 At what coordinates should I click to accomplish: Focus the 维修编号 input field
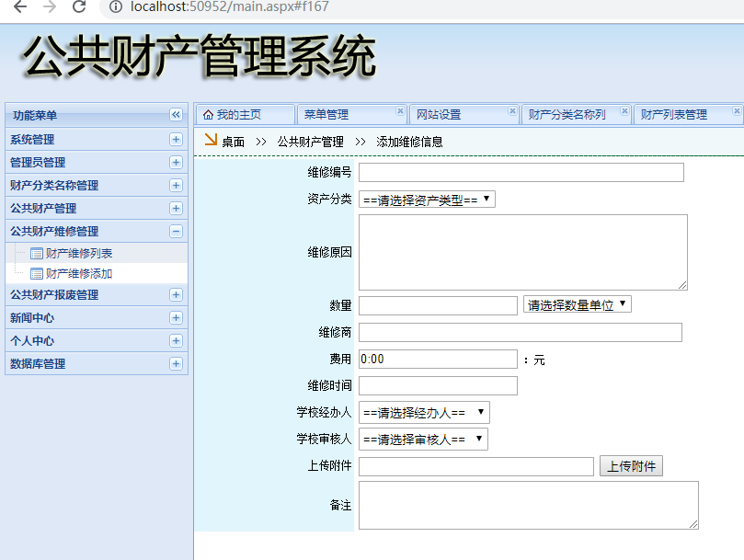(x=521, y=172)
